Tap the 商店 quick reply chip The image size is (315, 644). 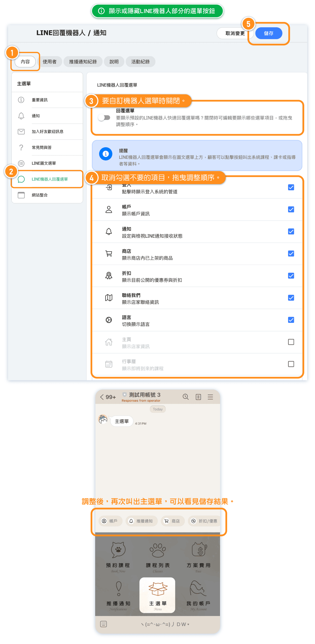(172, 521)
